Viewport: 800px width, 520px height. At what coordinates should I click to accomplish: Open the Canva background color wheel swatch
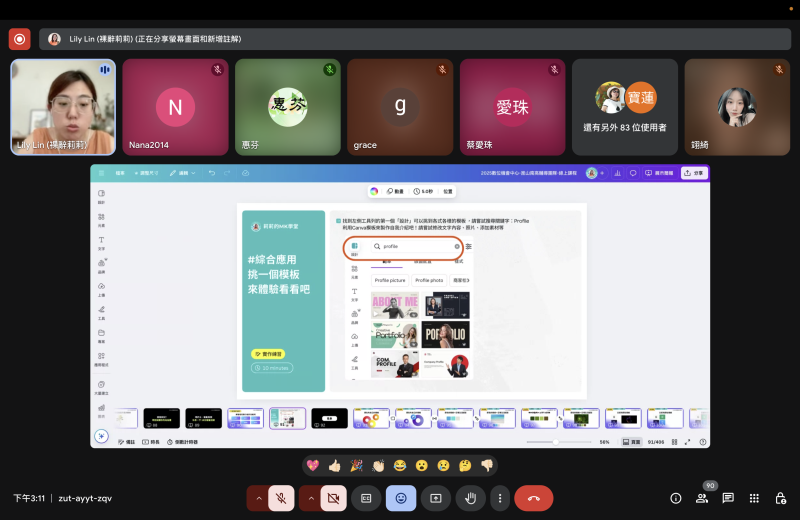(374, 191)
